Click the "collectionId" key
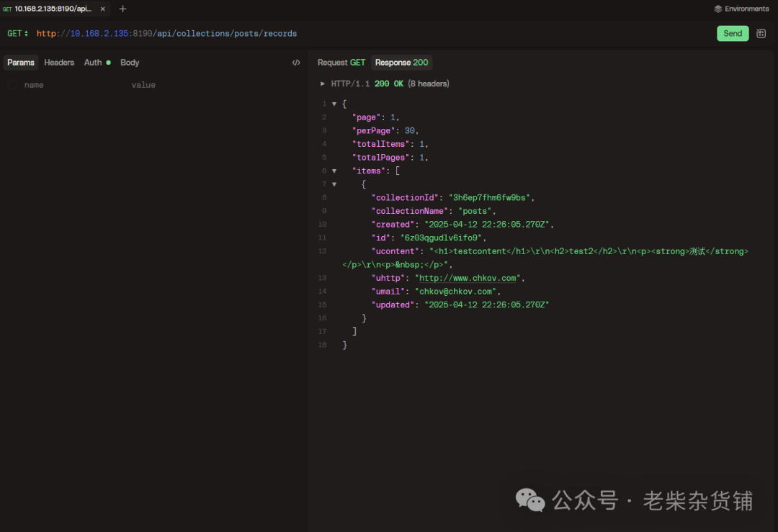This screenshot has height=532, width=778. (x=405, y=198)
